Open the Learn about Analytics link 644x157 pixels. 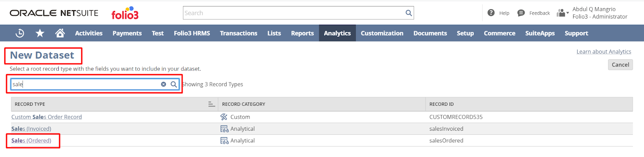coord(604,52)
